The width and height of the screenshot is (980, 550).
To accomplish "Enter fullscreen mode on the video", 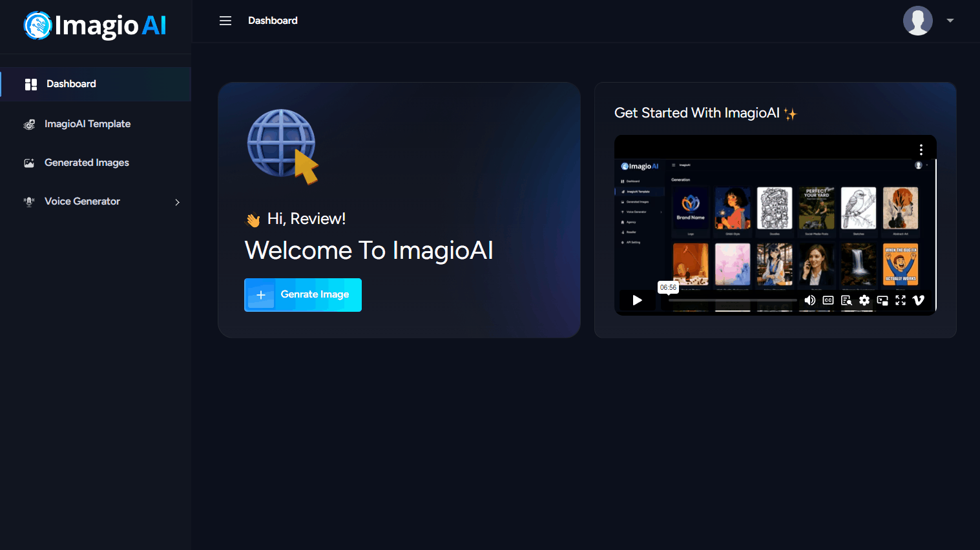I will click(901, 300).
